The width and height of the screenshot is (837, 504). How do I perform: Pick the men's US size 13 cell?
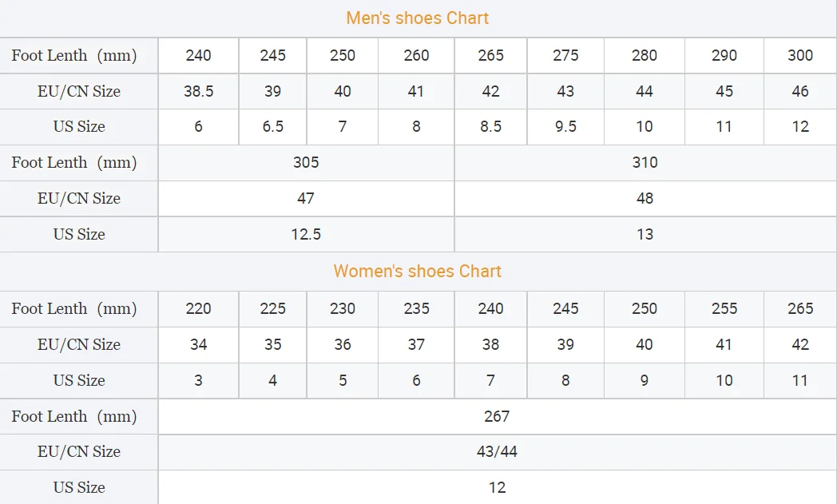(645, 234)
